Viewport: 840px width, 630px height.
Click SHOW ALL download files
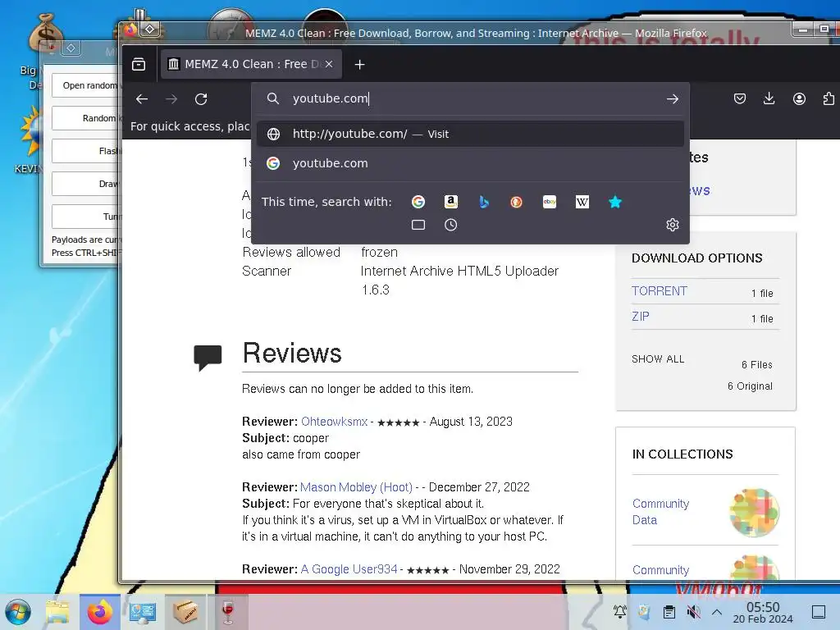658,359
